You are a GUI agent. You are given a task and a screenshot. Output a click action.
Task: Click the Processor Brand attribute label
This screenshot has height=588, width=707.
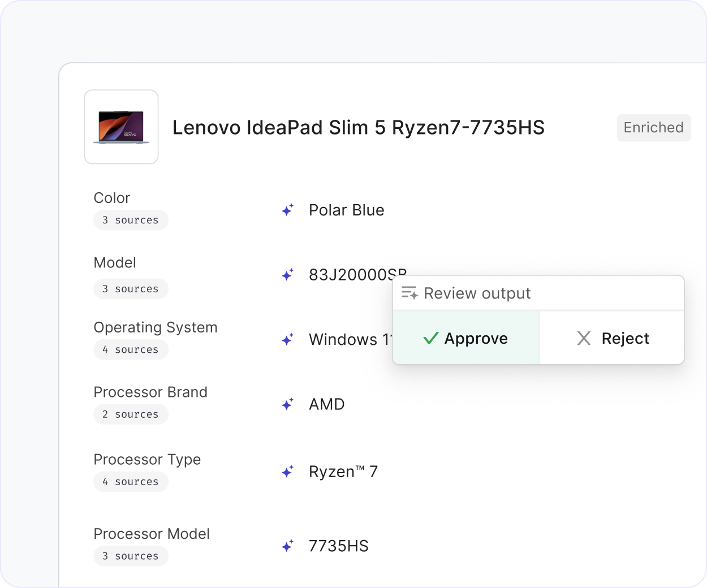[x=150, y=392]
